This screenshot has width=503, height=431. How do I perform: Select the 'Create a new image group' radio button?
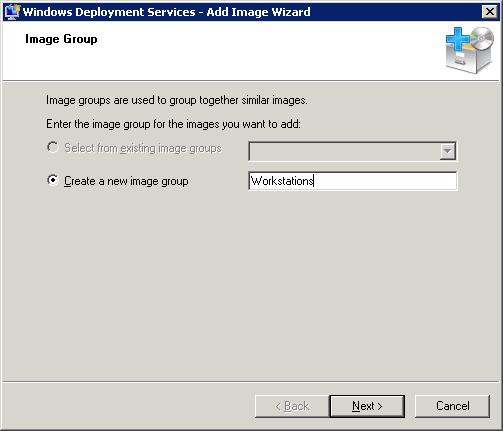click(x=52, y=180)
